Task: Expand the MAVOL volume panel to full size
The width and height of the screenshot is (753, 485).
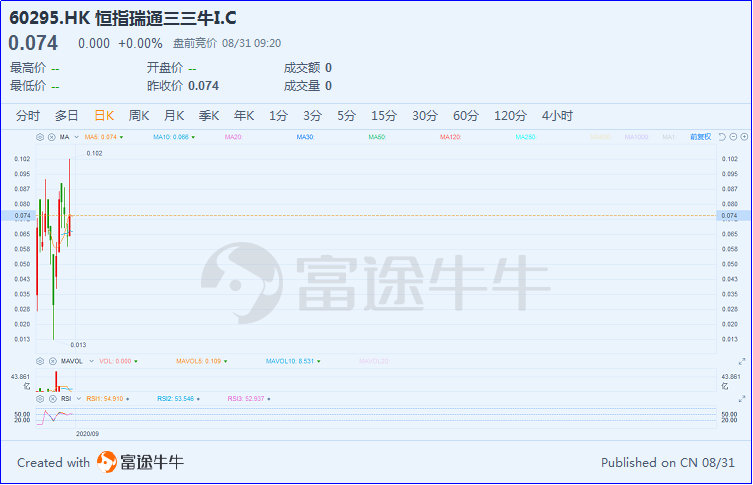Action: [x=742, y=361]
